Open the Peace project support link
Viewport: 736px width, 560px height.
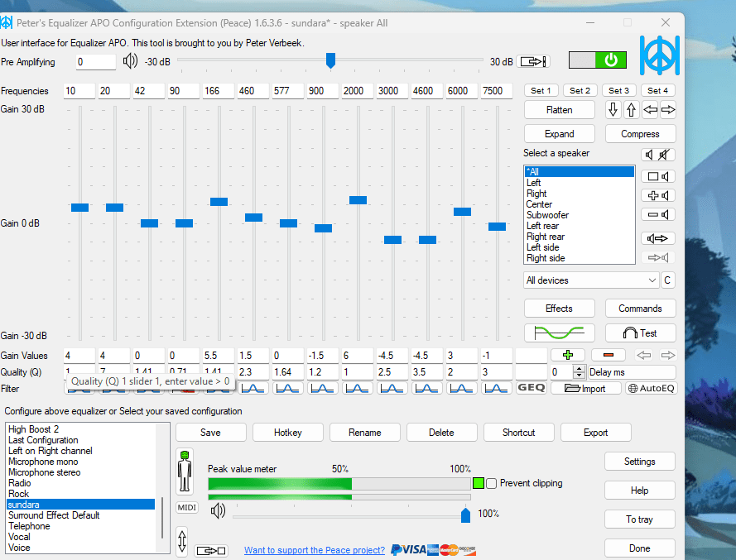(x=315, y=550)
